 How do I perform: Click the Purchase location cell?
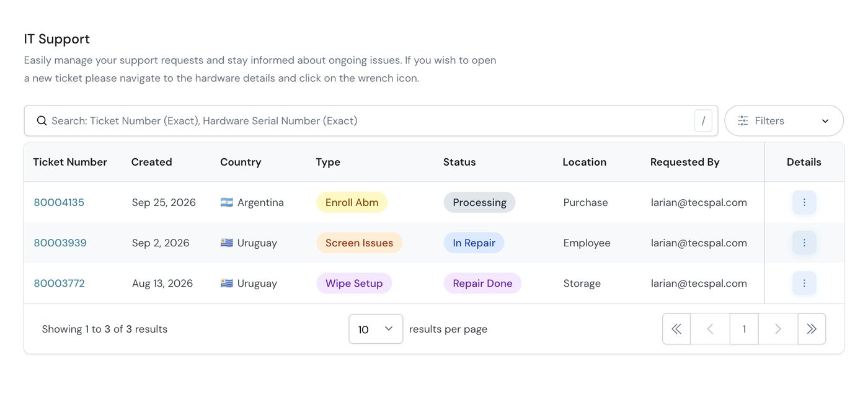click(x=586, y=202)
